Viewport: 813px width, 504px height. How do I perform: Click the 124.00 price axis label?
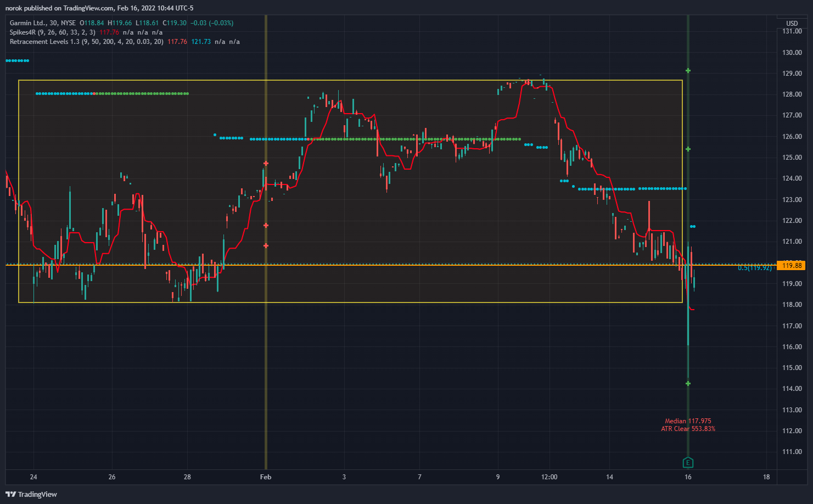tap(792, 178)
